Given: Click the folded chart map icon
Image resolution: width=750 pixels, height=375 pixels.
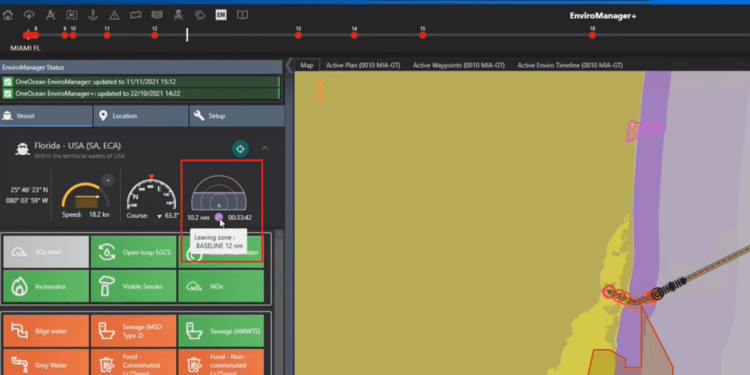Looking at the screenshot, I should (x=136, y=15).
